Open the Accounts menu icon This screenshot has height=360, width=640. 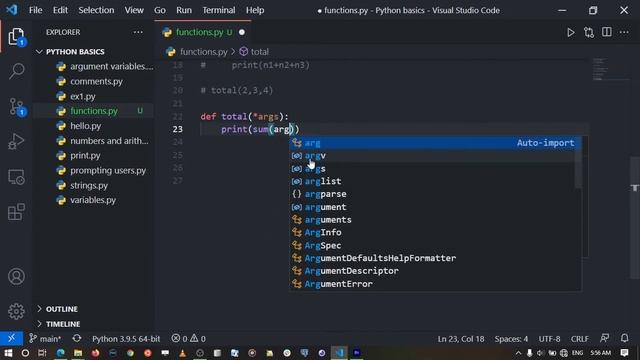16,276
